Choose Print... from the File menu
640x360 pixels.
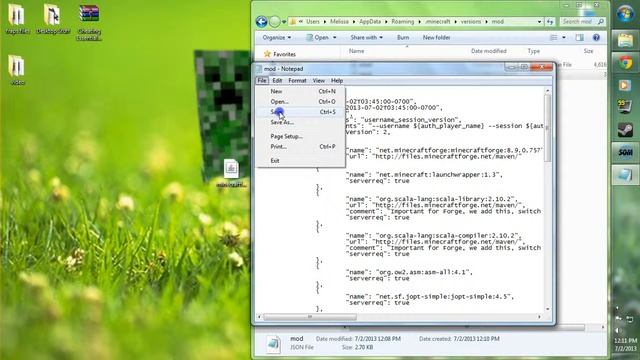click(301, 147)
